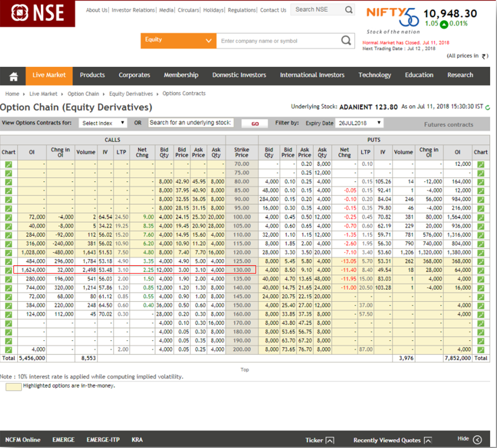This screenshot has height=448, width=497.
Task: Open the Live Market tab
Action: tap(49, 76)
